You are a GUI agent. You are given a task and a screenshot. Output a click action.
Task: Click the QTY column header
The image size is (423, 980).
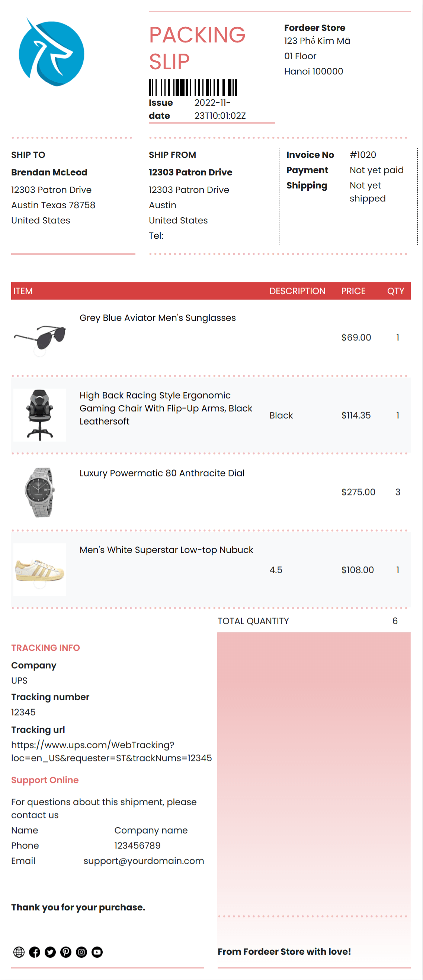395,291
